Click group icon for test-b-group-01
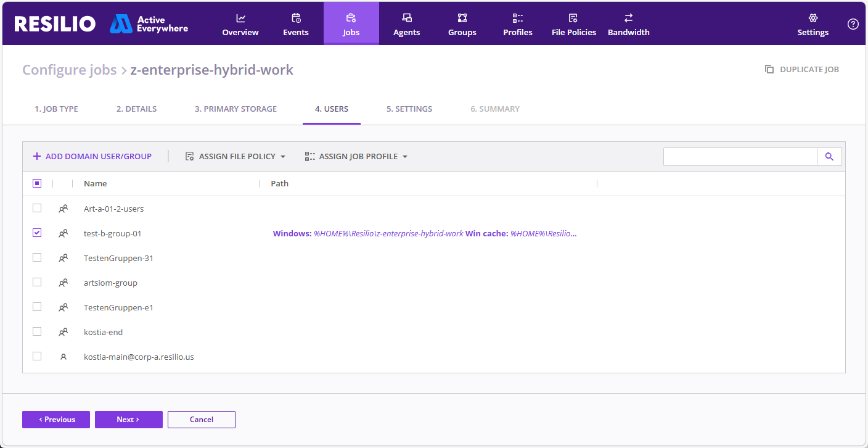 63,233
